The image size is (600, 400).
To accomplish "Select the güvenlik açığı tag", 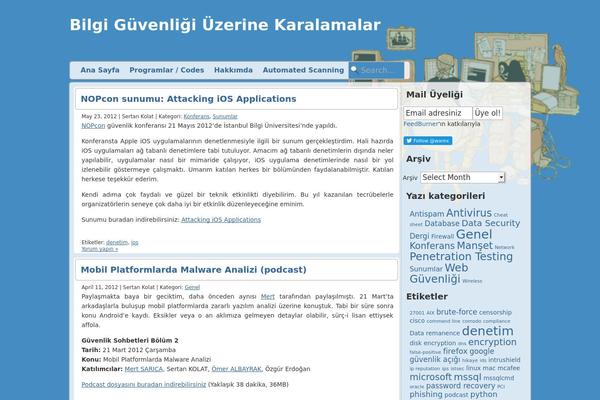I will click(435, 360).
